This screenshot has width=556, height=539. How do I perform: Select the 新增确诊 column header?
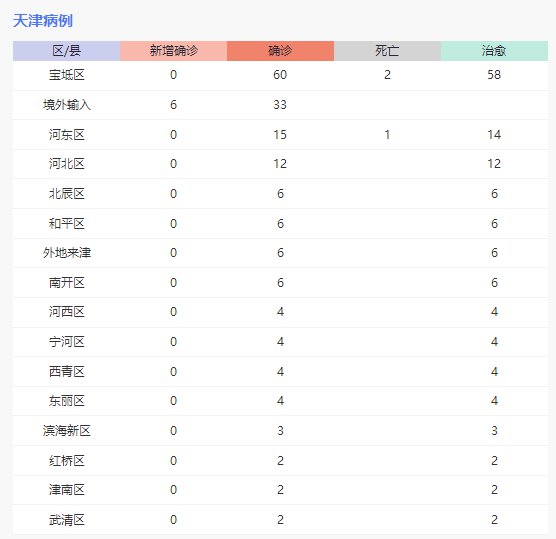[x=173, y=51]
